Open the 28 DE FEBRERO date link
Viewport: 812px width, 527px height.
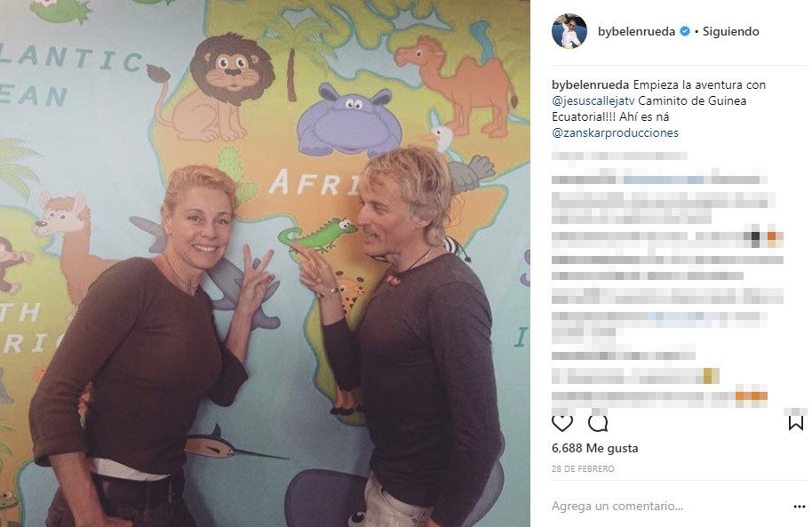coord(583,469)
